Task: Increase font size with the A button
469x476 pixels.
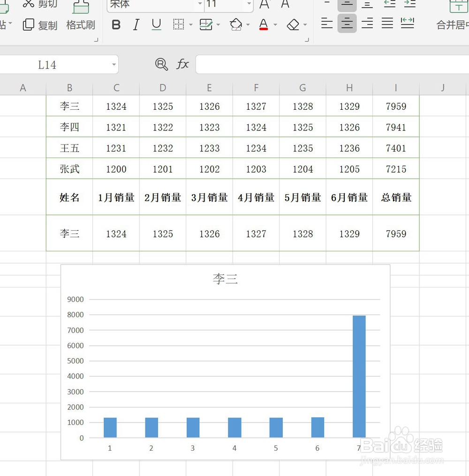Action: point(264,5)
